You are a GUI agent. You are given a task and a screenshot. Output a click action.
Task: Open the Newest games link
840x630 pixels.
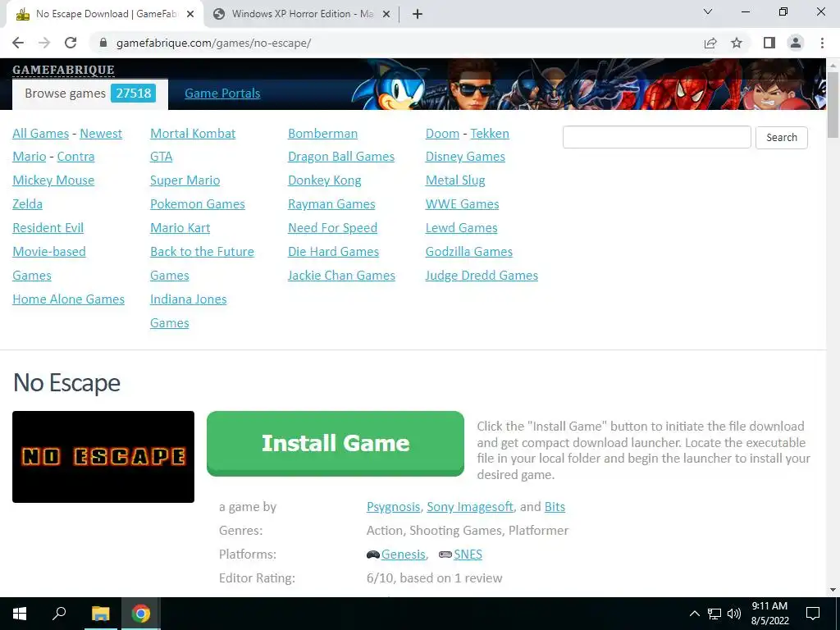[x=101, y=134]
